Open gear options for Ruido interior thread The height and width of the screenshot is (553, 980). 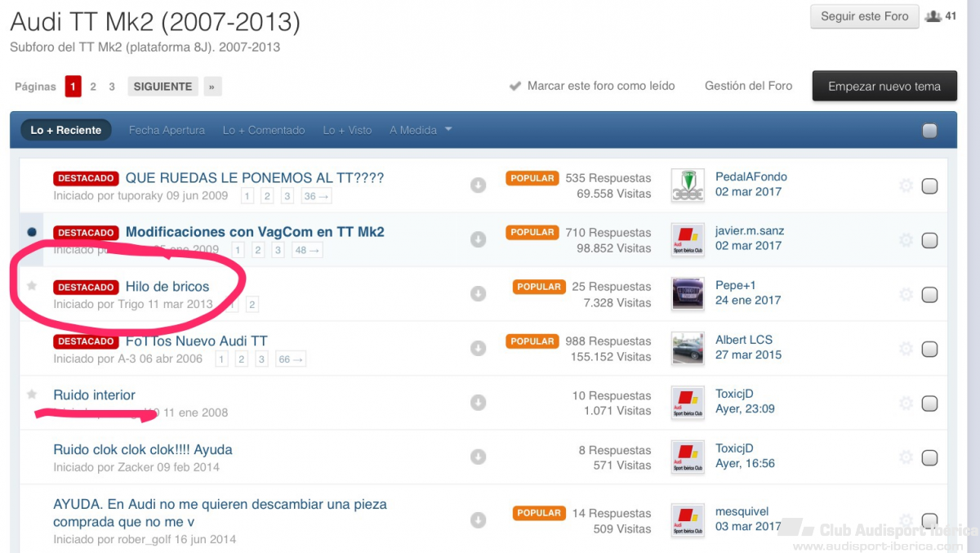pos(906,403)
